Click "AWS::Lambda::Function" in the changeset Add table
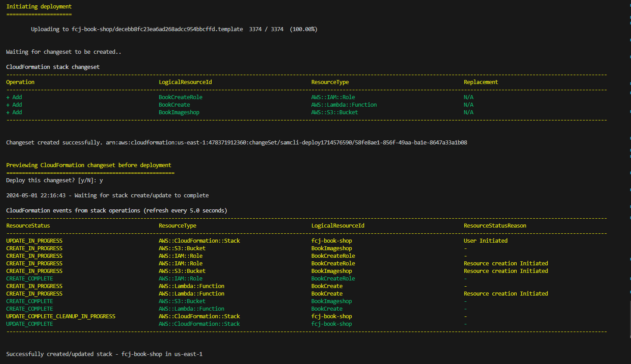 [x=344, y=105]
